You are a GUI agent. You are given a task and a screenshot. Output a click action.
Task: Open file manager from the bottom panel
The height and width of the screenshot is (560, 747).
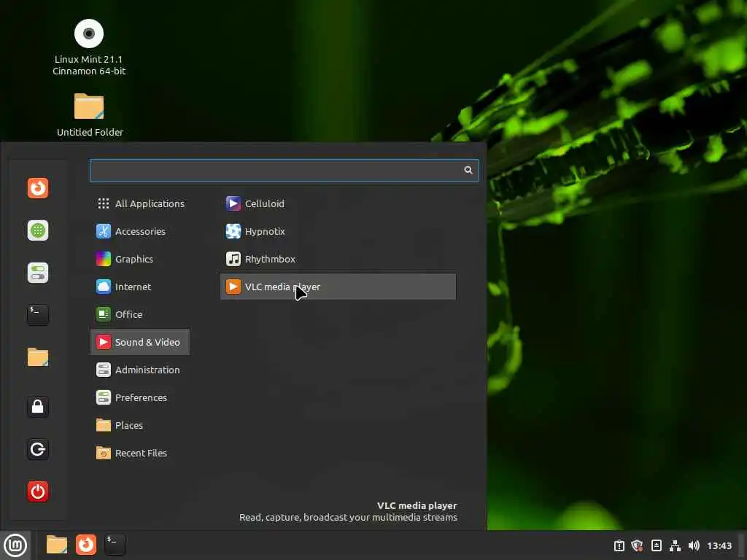[56, 545]
